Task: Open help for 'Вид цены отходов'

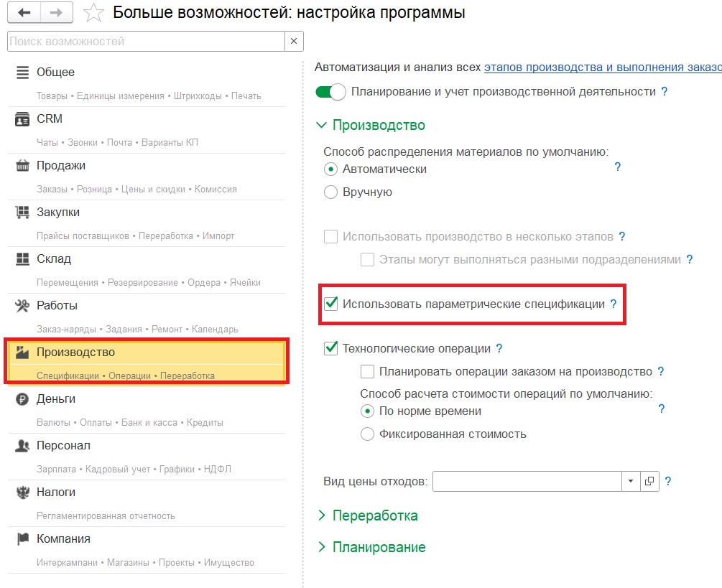Action: 667,481
